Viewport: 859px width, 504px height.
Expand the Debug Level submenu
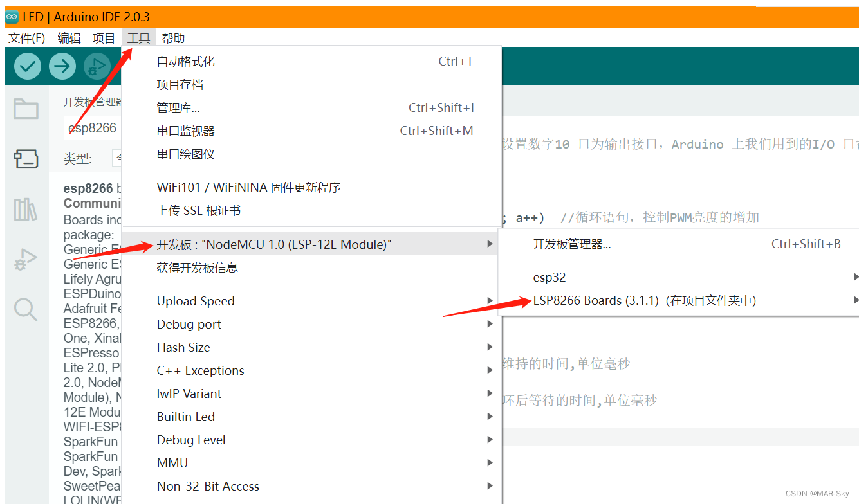click(311, 440)
